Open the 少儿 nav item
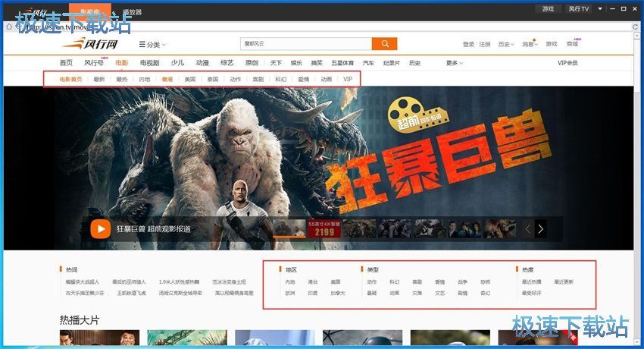The height and width of the screenshot is (349, 644). tap(177, 63)
